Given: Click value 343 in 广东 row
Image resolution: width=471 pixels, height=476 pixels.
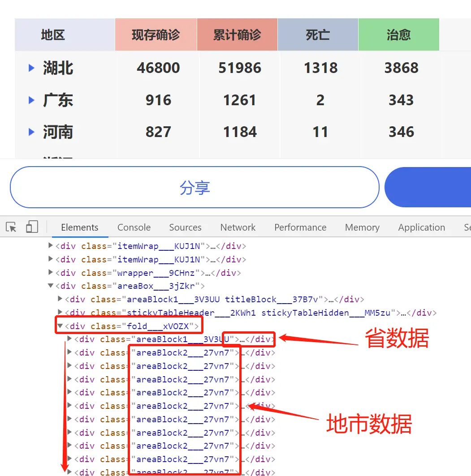Looking at the screenshot, I should tap(402, 100).
